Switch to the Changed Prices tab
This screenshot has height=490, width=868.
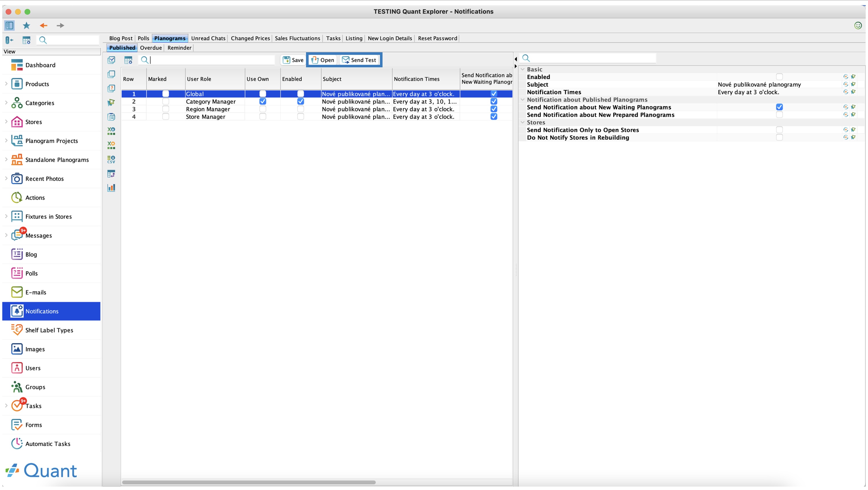(250, 38)
